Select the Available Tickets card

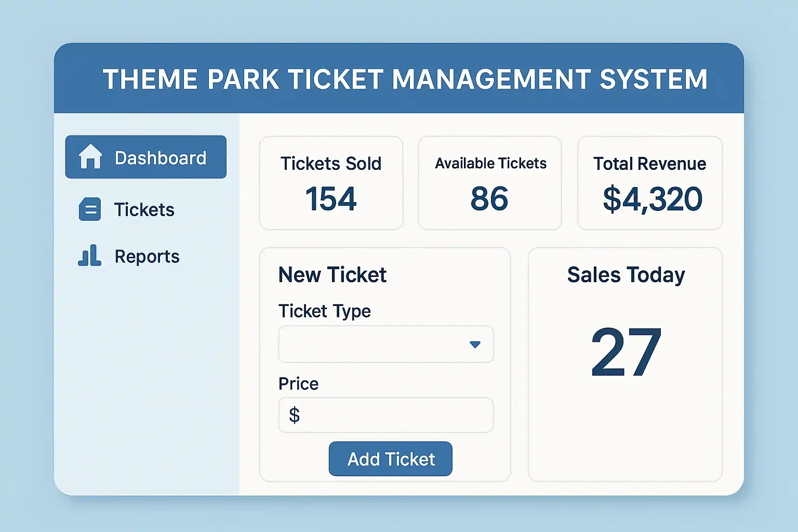pos(490,183)
